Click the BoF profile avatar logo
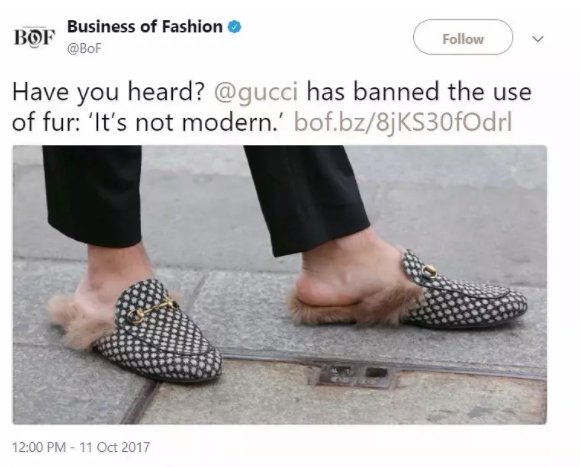This screenshot has width=580, height=467. (x=34, y=37)
